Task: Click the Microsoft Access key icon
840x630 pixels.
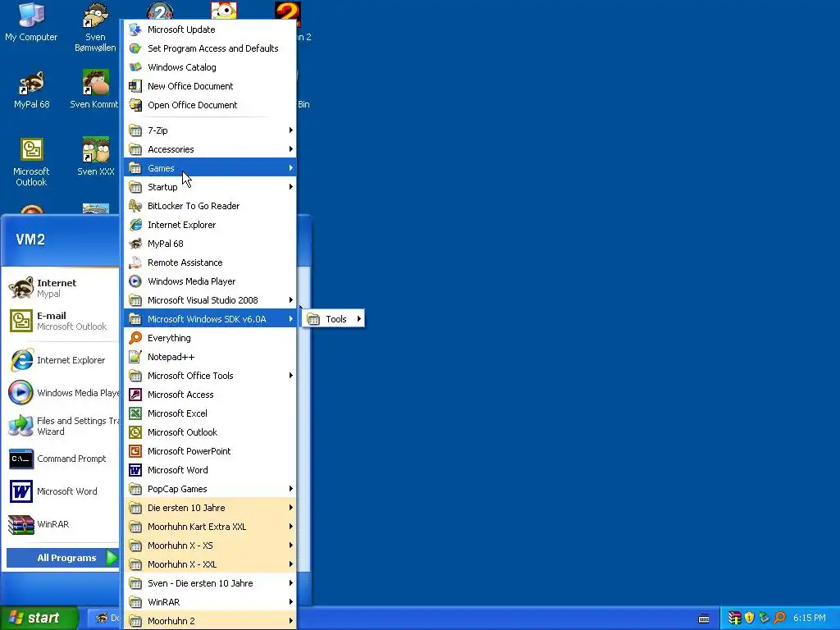Action: pos(135,395)
